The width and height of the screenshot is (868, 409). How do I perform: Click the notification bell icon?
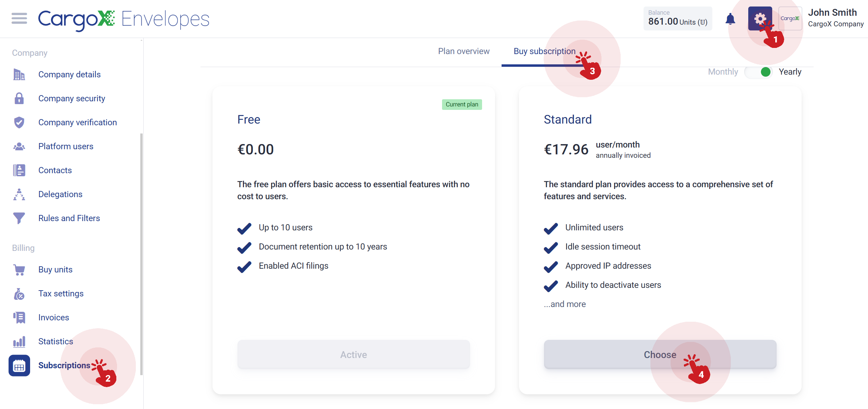[x=730, y=19]
